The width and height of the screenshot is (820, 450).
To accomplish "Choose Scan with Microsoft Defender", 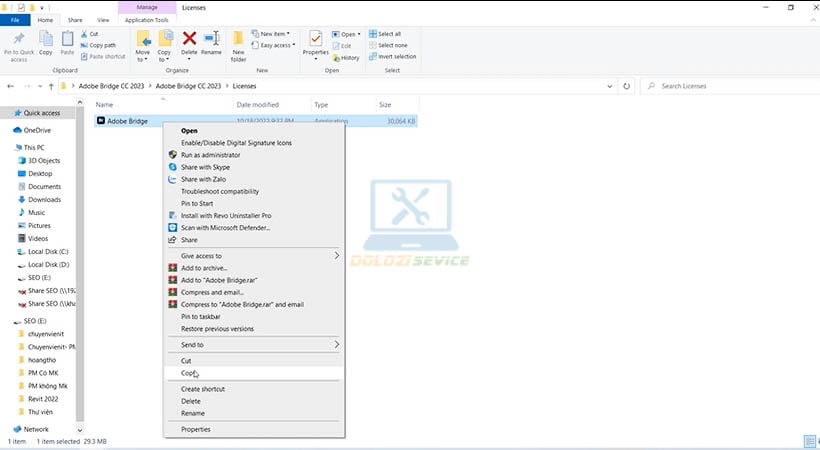I will [225, 228].
